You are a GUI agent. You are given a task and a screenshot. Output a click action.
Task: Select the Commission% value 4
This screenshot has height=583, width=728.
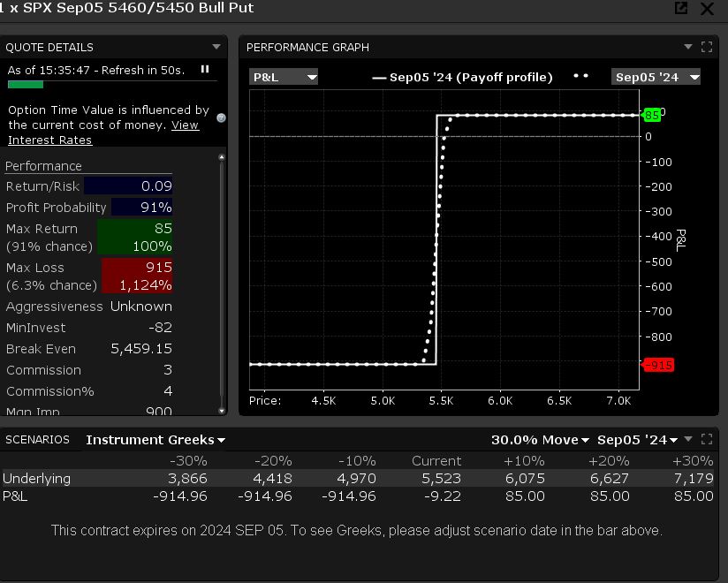(168, 391)
